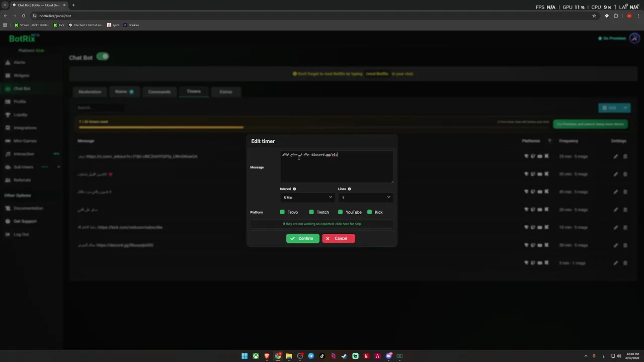Confirm the timer edit
The height and width of the screenshot is (362, 644).
pyautogui.click(x=303, y=238)
